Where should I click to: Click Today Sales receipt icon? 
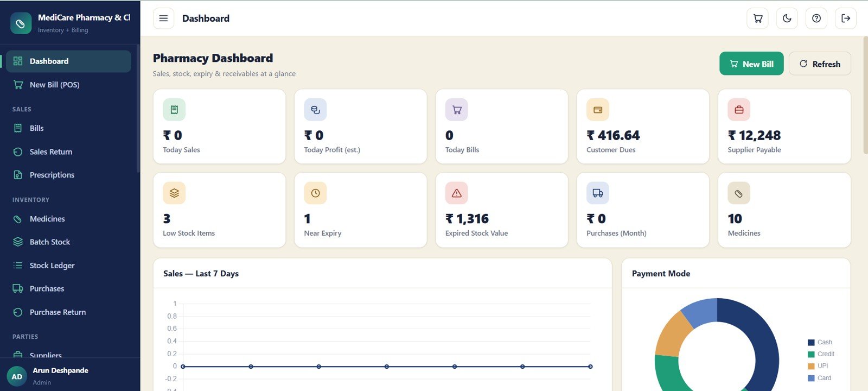click(x=174, y=110)
